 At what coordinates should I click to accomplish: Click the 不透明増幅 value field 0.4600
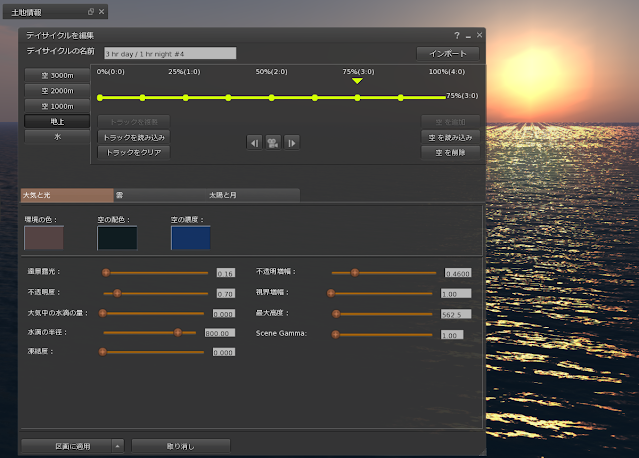(x=458, y=273)
